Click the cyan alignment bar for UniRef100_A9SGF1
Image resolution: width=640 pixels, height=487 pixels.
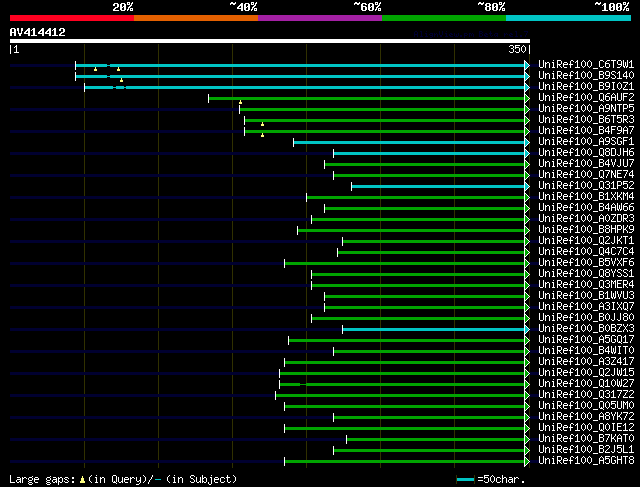click(409, 142)
